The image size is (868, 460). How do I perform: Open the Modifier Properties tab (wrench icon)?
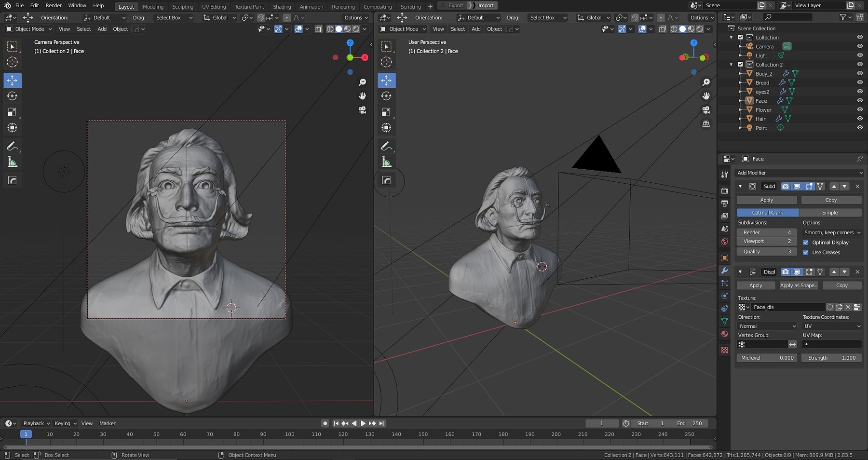coord(725,271)
